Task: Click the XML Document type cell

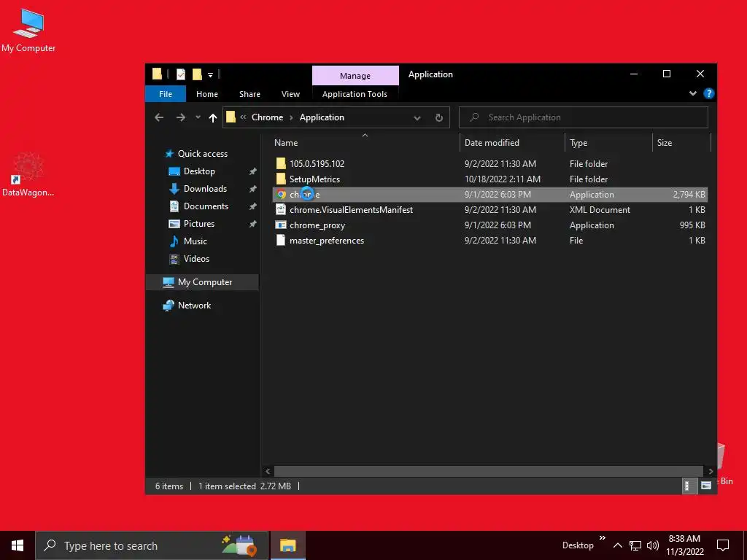Action: coord(600,210)
